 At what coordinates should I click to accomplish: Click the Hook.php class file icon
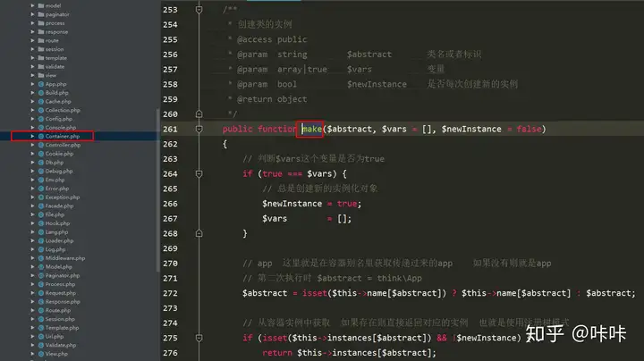(41, 223)
